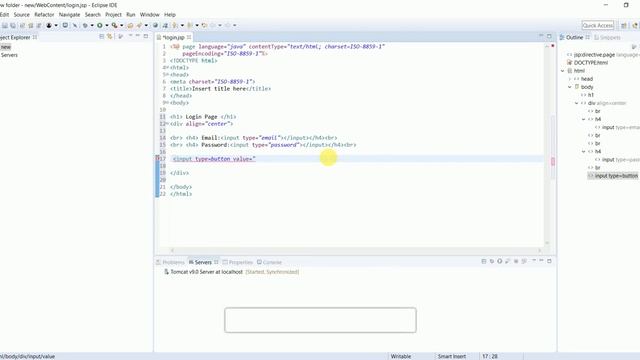The image size is (640, 360).
Task: Click the Back navigation arrow icon
Action: point(213,25)
